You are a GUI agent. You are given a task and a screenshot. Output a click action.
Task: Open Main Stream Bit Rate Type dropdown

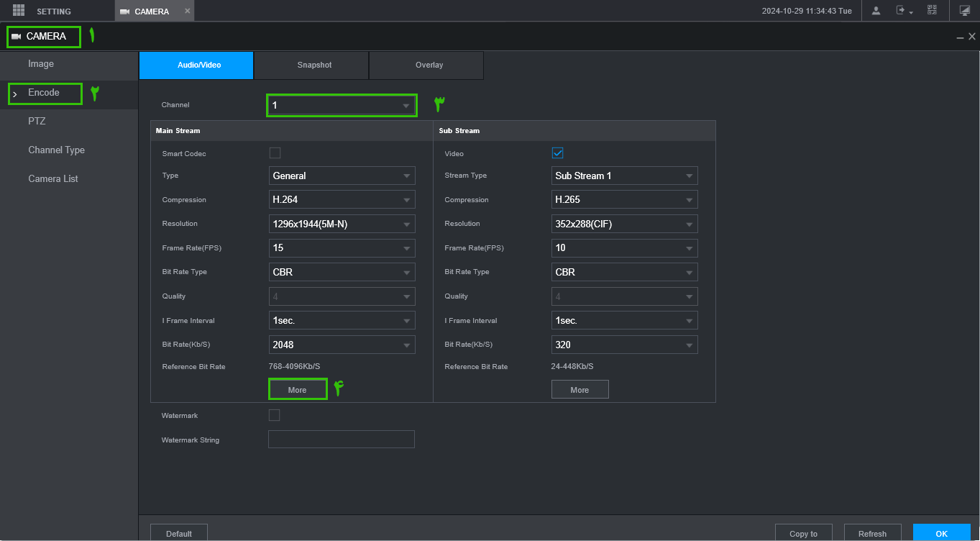(342, 272)
